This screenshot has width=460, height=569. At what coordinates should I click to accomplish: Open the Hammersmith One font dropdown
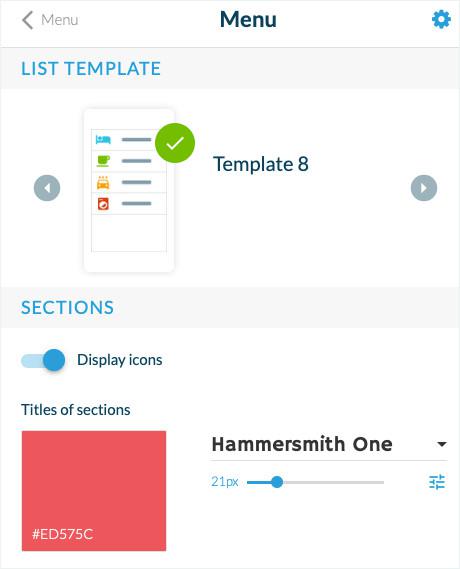coord(329,445)
